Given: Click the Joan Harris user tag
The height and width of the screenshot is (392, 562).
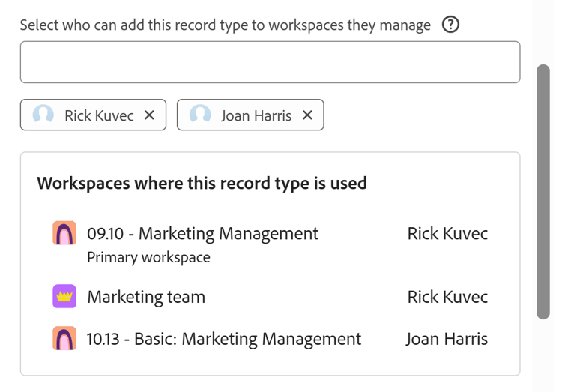Looking at the screenshot, I should tap(256, 115).
